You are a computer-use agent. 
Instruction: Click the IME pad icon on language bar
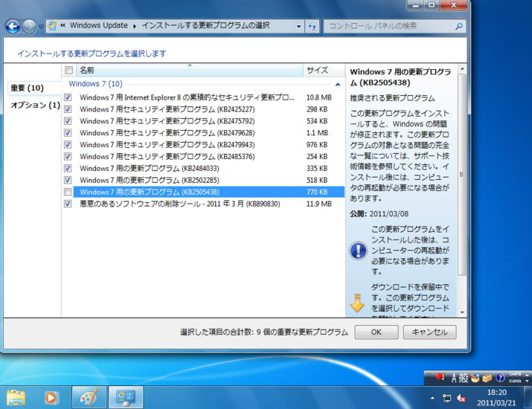tap(475, 378)
